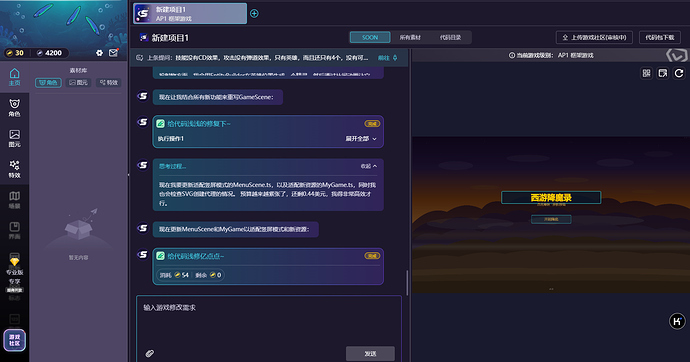
Task: Select the 新建项目1 project tab
Action: [x=190, y=14]
